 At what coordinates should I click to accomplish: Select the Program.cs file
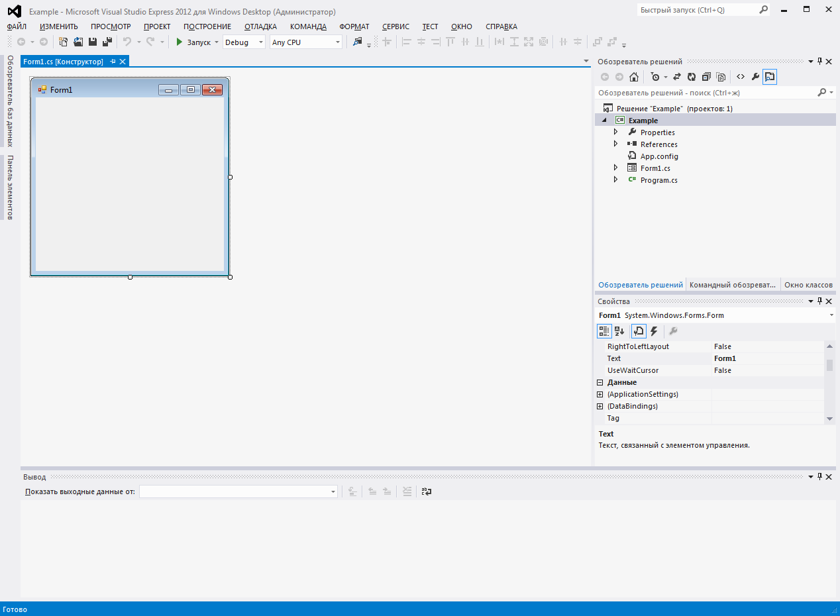point(658,180)
